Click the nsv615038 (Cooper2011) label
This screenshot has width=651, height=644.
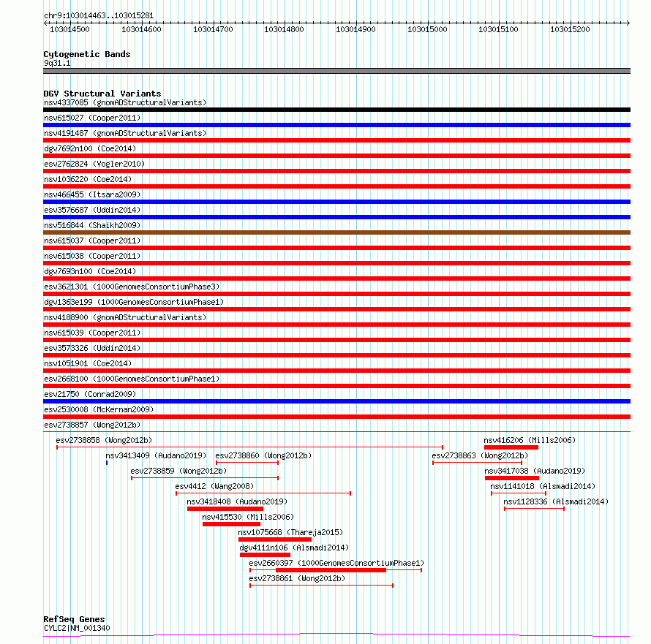pyautogui.click(x=92, y=256)
